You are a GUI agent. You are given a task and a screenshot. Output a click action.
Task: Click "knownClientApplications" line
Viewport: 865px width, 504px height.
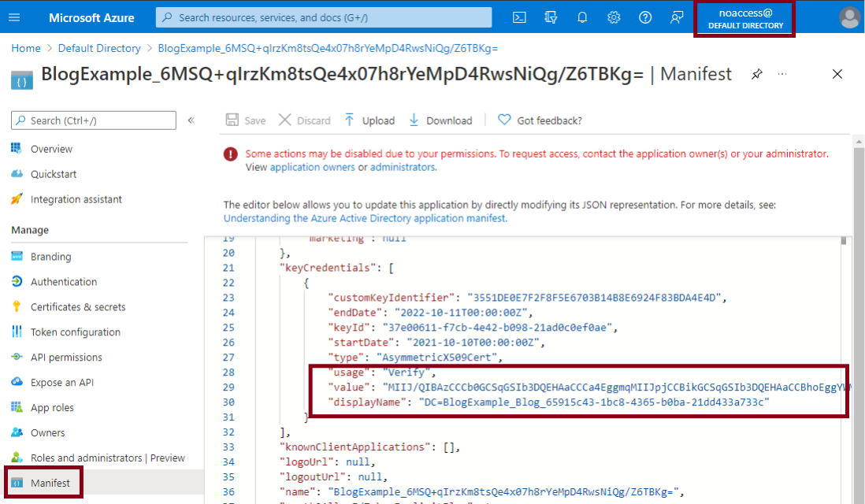[x=369, y=447]
